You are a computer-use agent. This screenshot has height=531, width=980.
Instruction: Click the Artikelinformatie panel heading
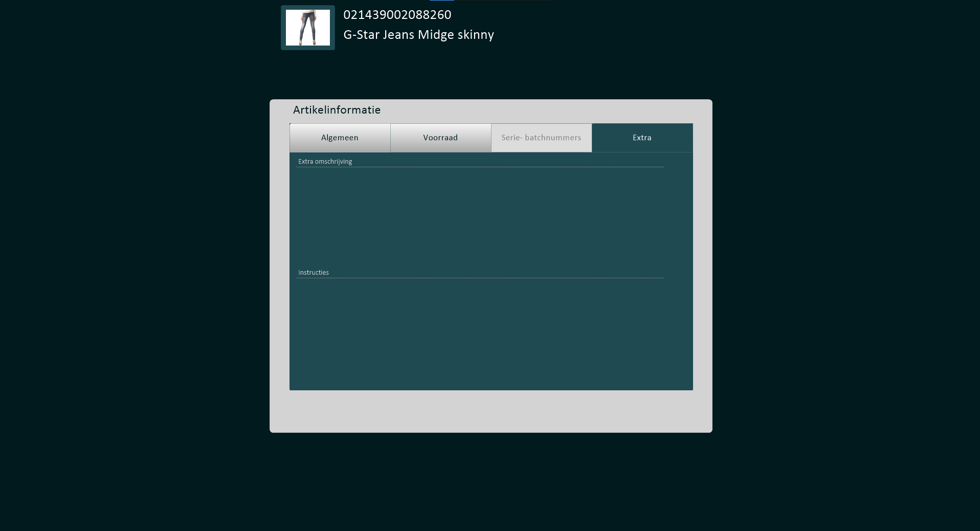[x=337, y=110]
